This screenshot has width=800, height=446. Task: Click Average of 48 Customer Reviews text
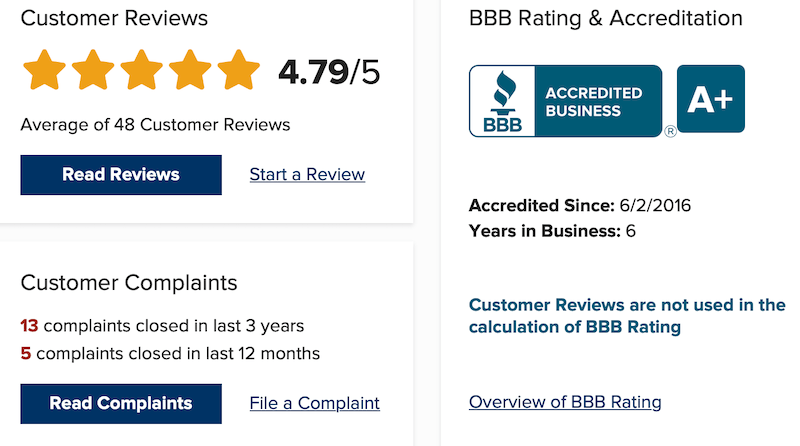[x=155, y=125]
